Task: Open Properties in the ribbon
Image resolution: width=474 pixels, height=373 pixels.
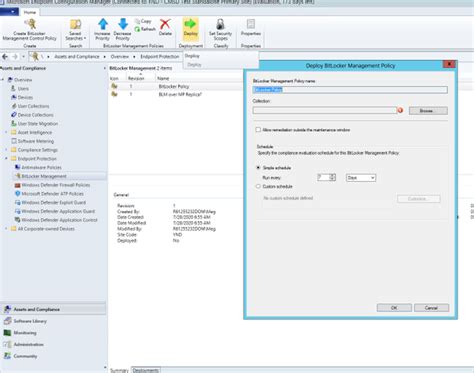Action: point(251,28)
